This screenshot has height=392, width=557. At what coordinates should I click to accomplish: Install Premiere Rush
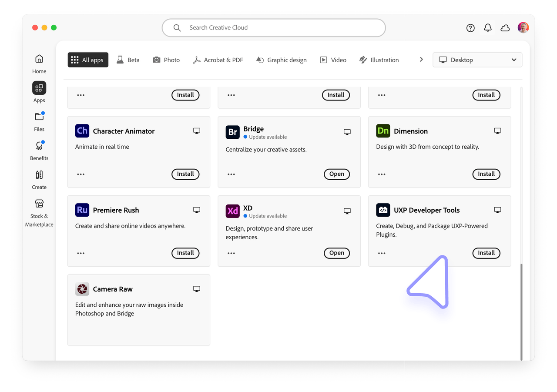tap(185, 253)
